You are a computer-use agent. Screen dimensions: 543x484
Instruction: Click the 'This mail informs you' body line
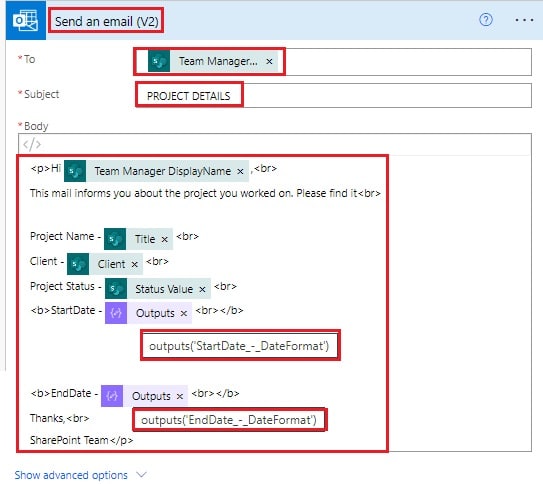coord(205,193)
